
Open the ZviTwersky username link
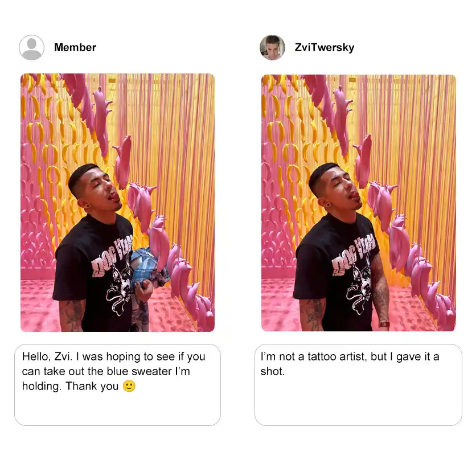click(x=324, y=48)
